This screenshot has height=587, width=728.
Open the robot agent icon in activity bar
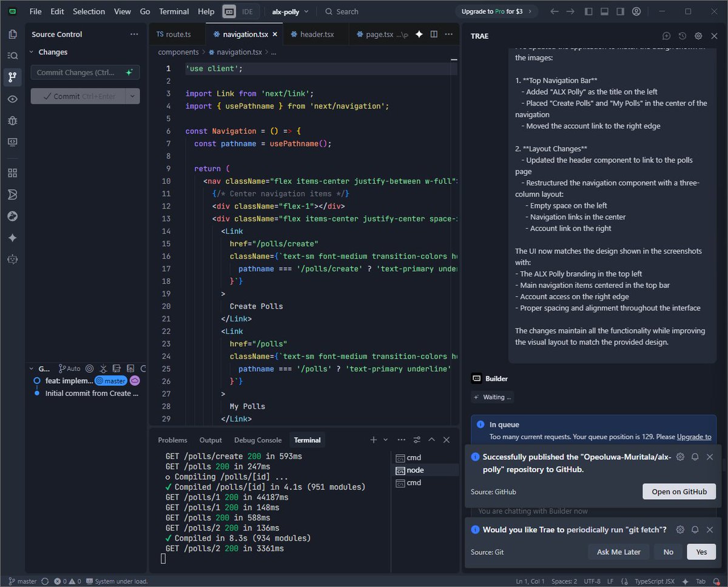coord(12,259)
